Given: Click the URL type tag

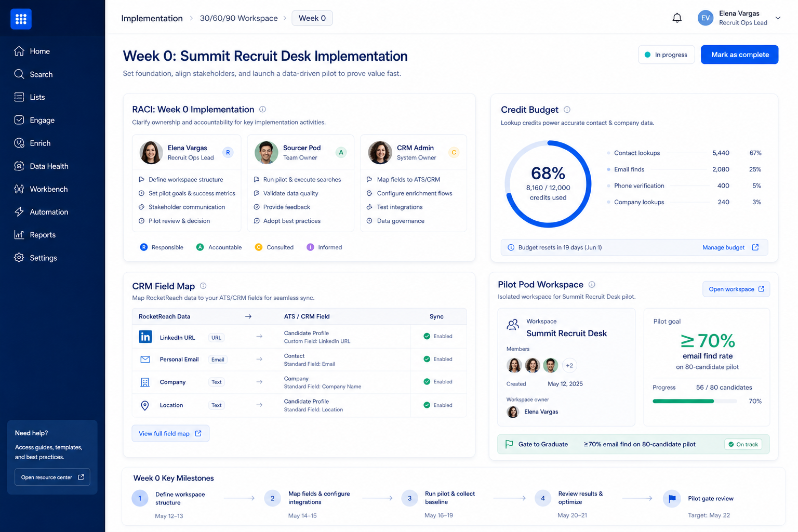Looking at the screenshot, I should (216, 338).
